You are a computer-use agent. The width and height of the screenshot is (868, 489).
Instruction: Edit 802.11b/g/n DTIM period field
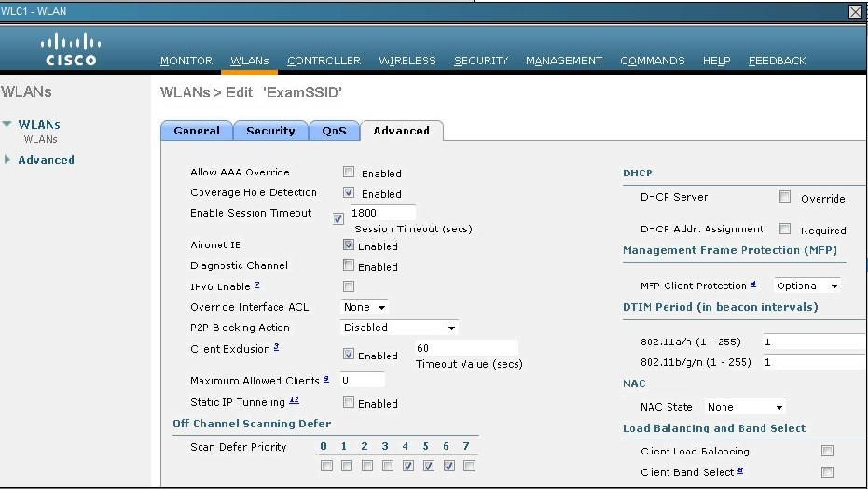click(814, 362)
